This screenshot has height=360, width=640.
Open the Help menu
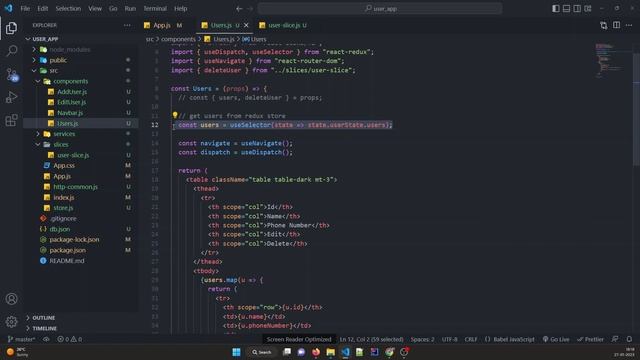[180, 9]
